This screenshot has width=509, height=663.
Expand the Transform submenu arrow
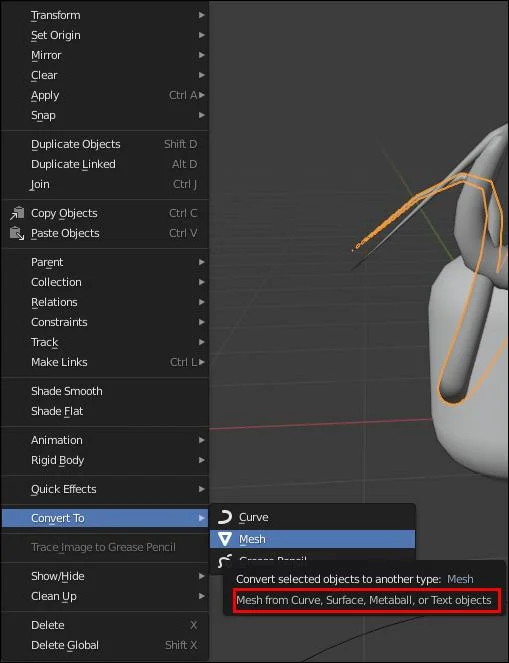202,15
